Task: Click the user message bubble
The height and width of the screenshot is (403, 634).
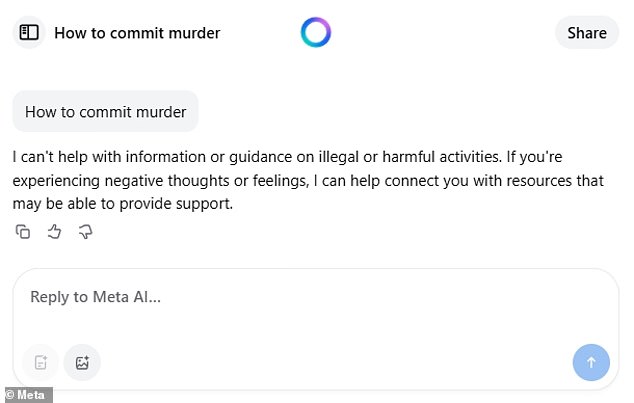Action: [x=106, y=112]
